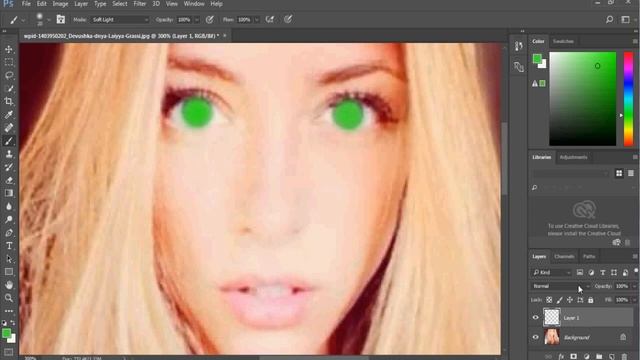Open Flow slider dropdown

(257, 20)
